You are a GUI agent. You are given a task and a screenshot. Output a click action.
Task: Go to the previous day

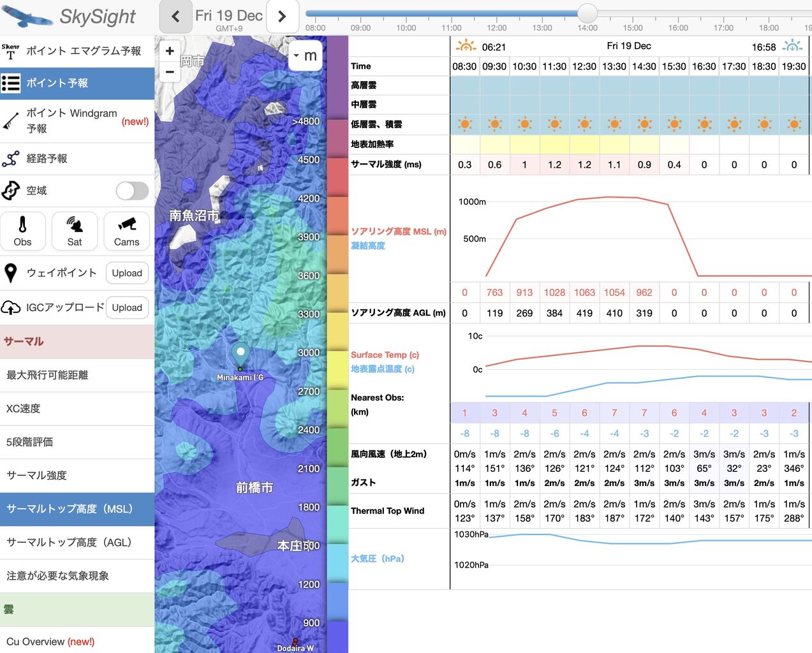175,16
